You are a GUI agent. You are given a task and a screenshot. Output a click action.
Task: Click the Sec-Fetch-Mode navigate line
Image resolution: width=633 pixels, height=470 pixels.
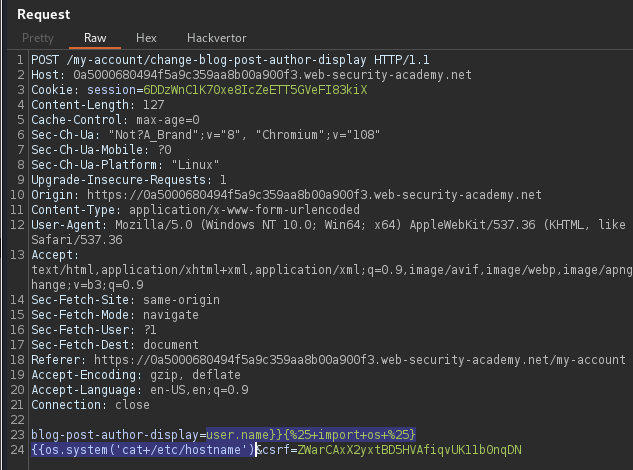pyautogui.click(x=115, y=315)
